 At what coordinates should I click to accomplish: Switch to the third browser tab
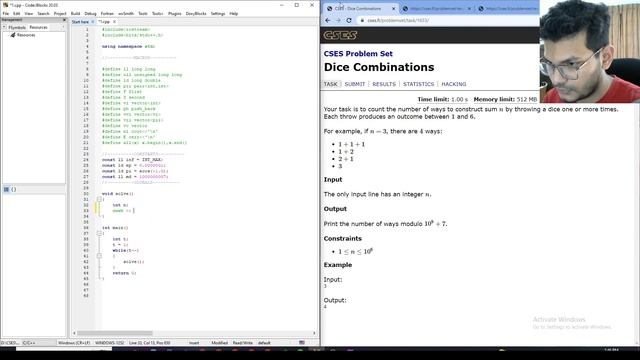click(508, 9)
